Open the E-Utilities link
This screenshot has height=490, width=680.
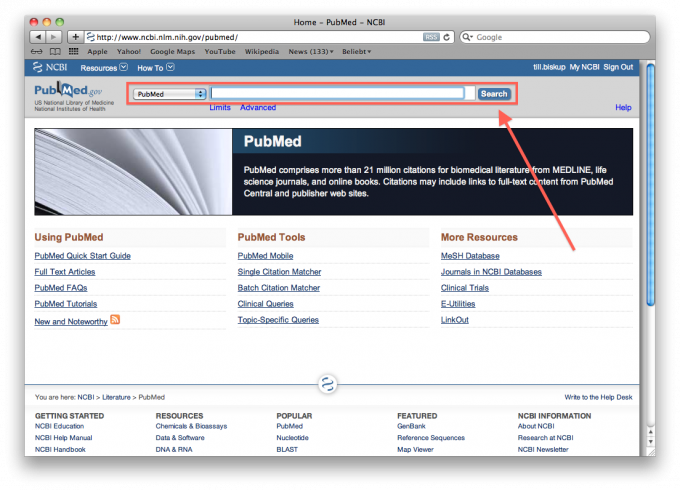click(x=458, y=304)
